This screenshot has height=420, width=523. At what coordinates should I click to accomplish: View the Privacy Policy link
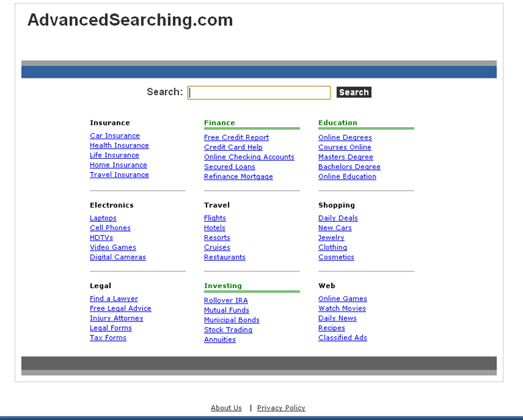pyautogui.click(x=281, y=408)
